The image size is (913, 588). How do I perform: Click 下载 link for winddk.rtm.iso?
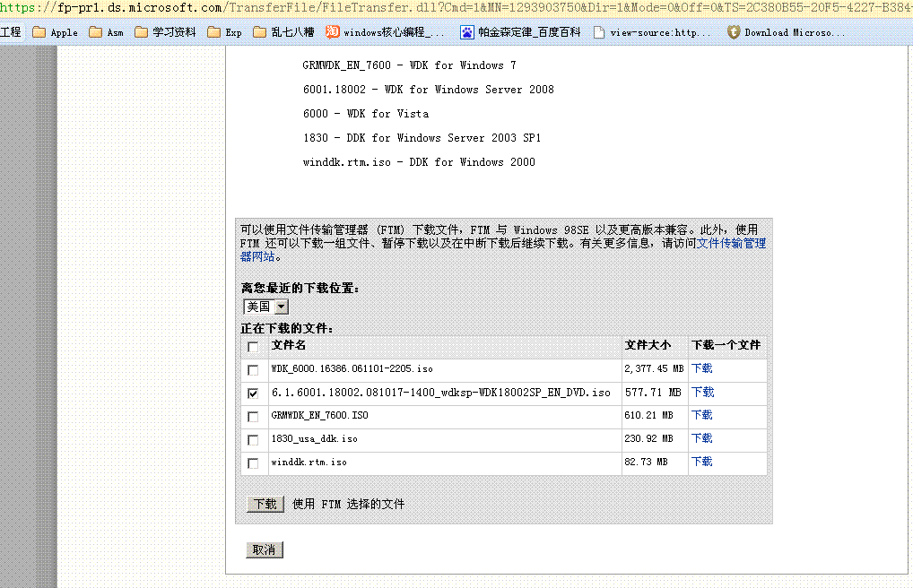click(701, 462)
